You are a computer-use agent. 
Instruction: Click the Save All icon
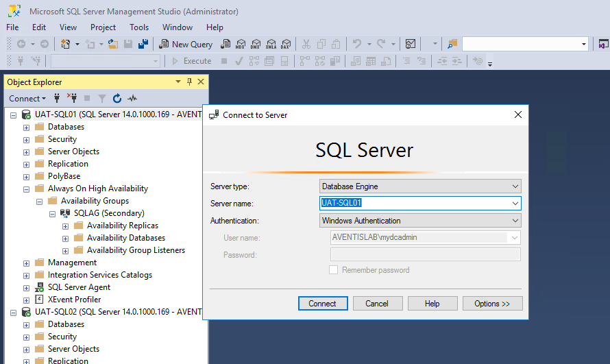143,44
